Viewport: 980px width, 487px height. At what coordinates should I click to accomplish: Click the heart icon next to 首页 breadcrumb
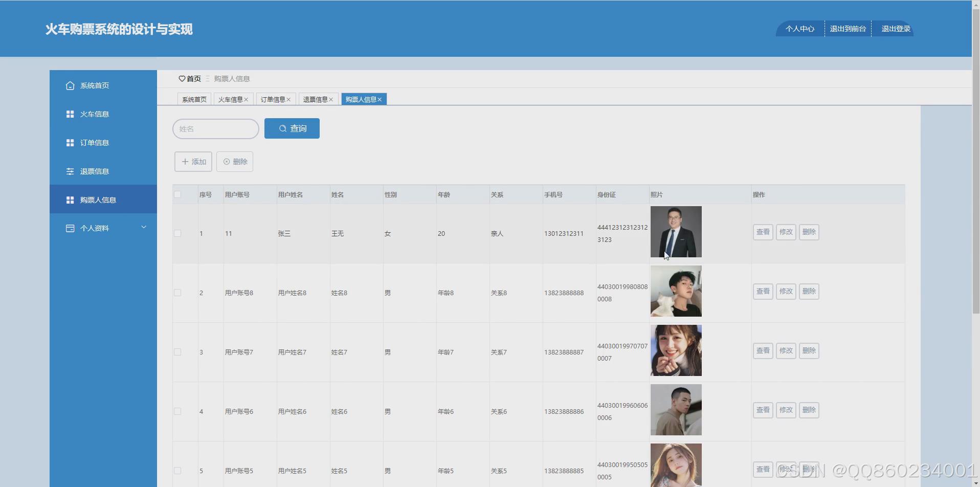pyautogui.click(x=182, y=79)
